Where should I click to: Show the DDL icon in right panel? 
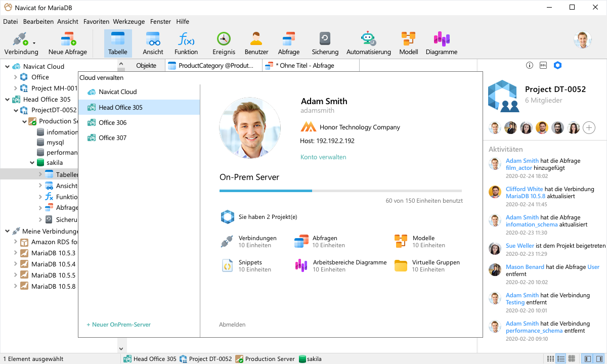pos(543,65)
